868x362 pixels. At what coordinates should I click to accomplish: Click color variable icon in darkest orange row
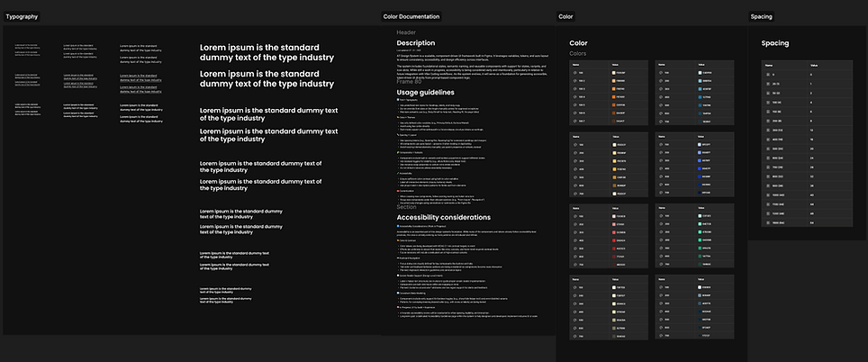pyautogui.click(x=574, y=121)
